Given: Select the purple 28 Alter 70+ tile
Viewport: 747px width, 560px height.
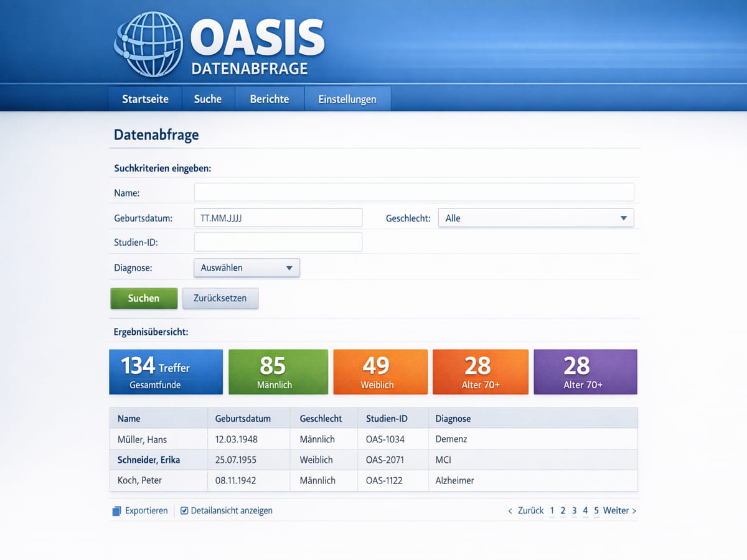Looking at the screenshot, I should [x=586, y=372].
